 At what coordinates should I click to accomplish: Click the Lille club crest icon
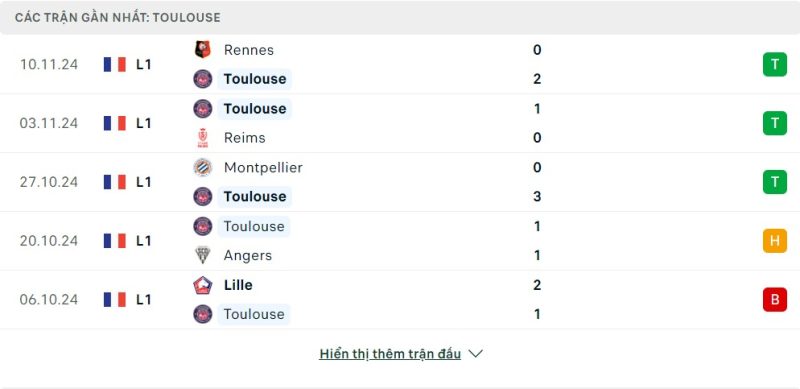pos(203,285)
